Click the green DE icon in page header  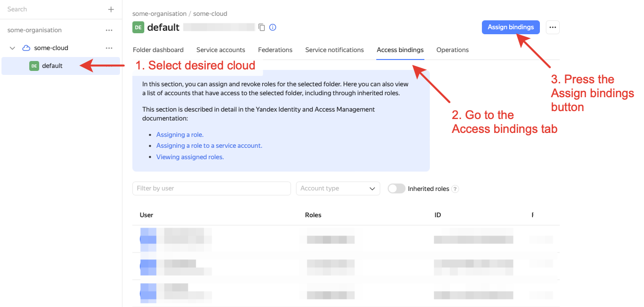[x=138, y=27]
